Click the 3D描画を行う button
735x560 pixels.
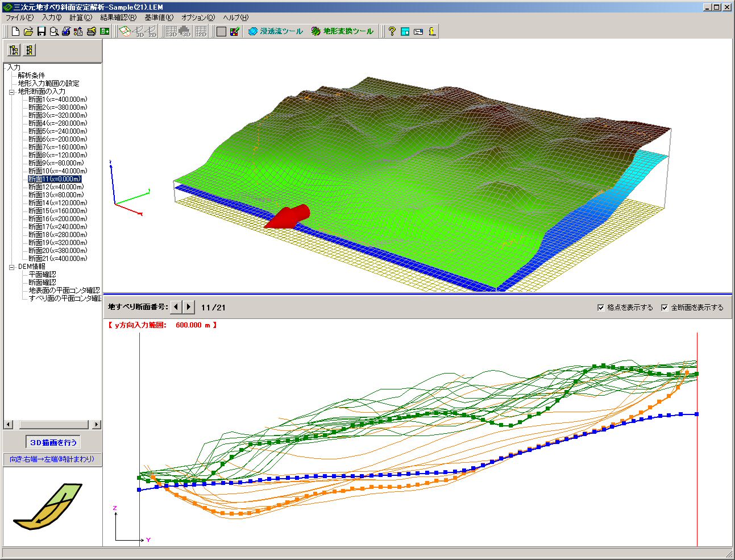pyautogui.click(x=53, y=442)
